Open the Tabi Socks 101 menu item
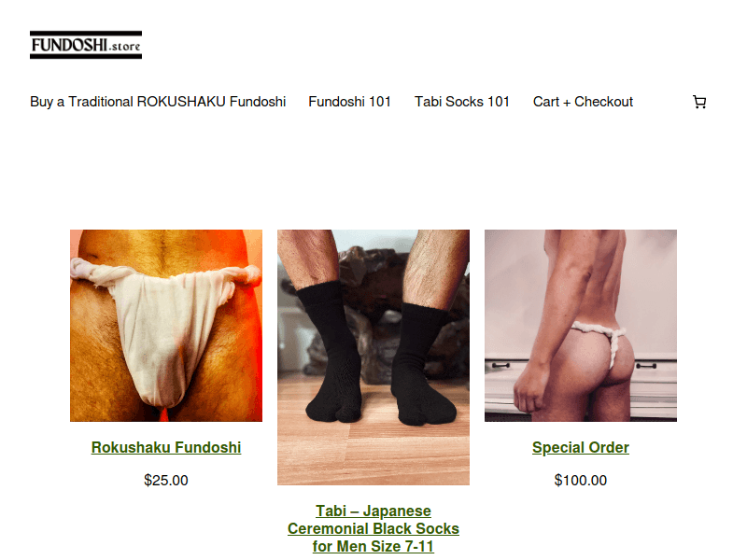 [x=462, y=102]
